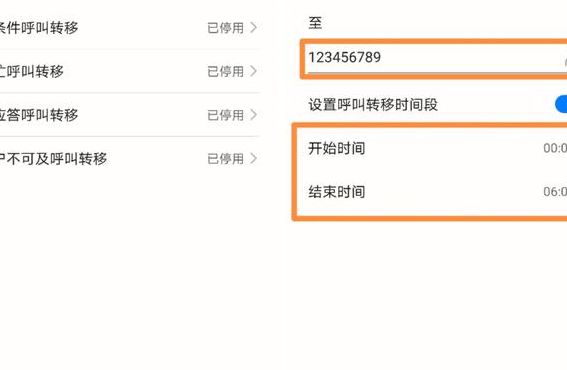This screenshot has height=370, width=567.
Task: Open the 条件呼叫转移 setting
Action: tap(129, 27)
